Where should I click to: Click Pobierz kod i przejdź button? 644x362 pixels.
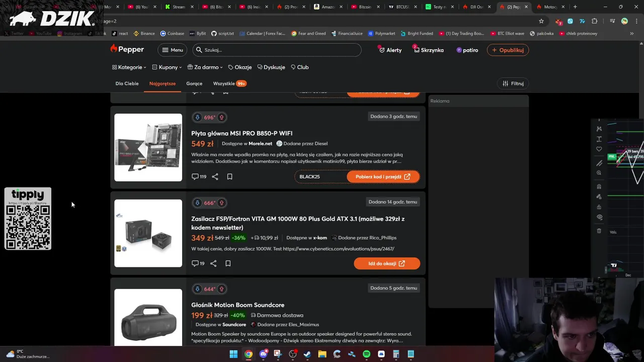[383, 176]
